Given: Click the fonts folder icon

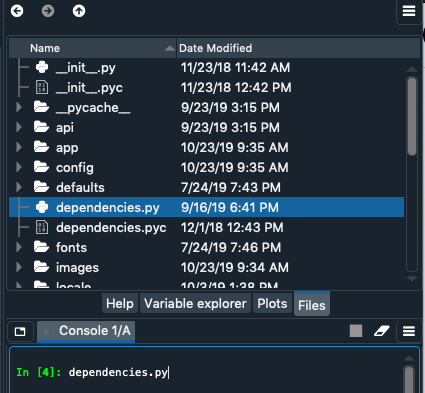Looking at the screenshot, I should (42, 247).
